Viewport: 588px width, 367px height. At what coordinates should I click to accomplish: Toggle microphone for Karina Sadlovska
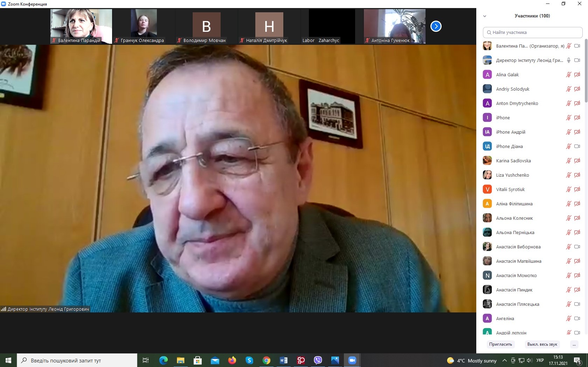click(x=568, y=161)
